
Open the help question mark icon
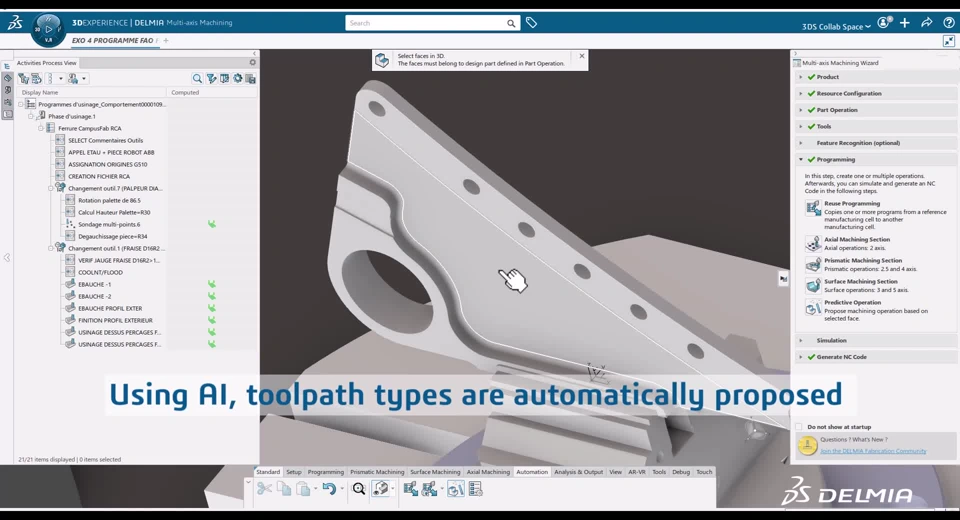coord(948,23)
